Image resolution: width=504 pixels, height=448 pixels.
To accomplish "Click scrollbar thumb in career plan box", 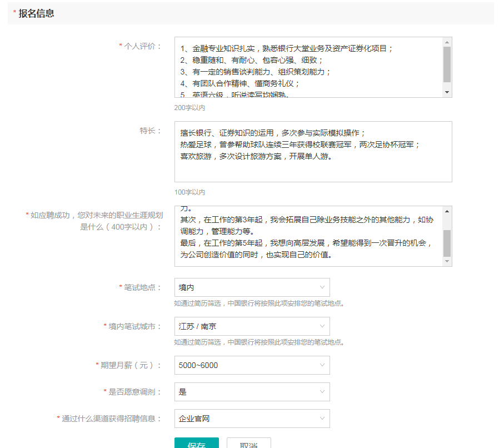I will click(447, 242).
